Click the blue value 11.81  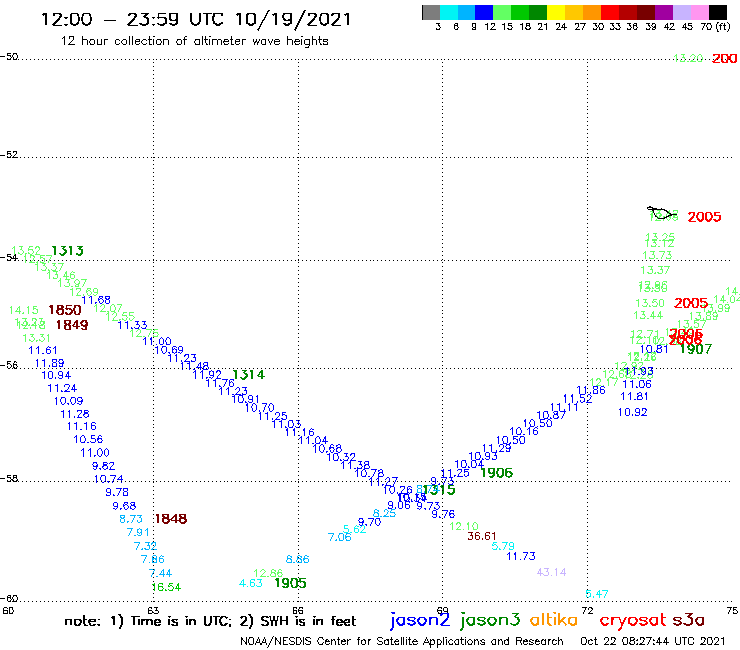[x=634, y=397]
